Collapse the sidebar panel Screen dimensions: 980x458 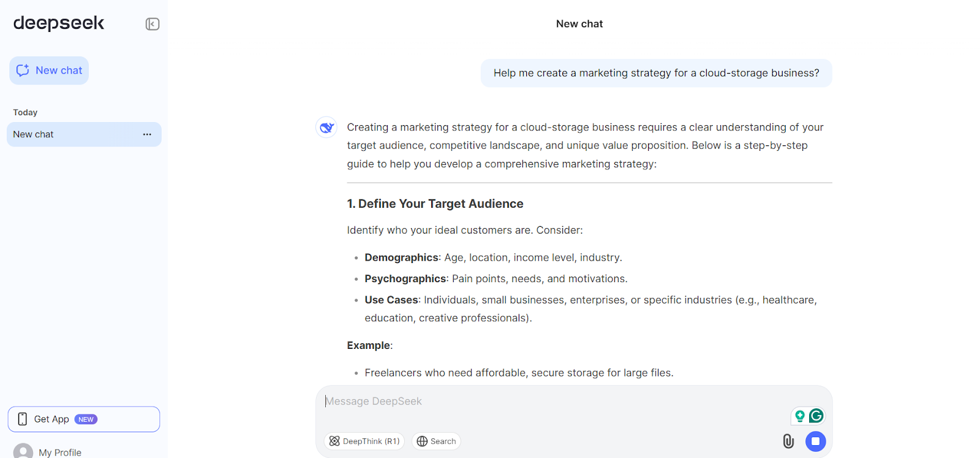point(153,24)
